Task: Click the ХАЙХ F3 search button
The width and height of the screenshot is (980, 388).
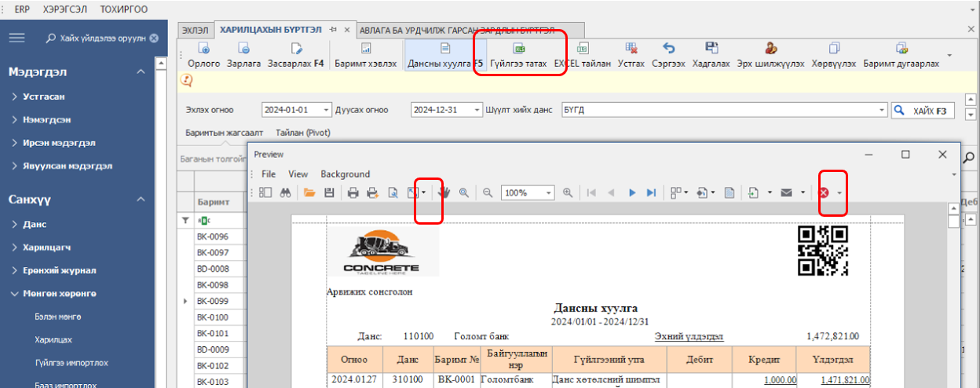Action: point(923,111)
